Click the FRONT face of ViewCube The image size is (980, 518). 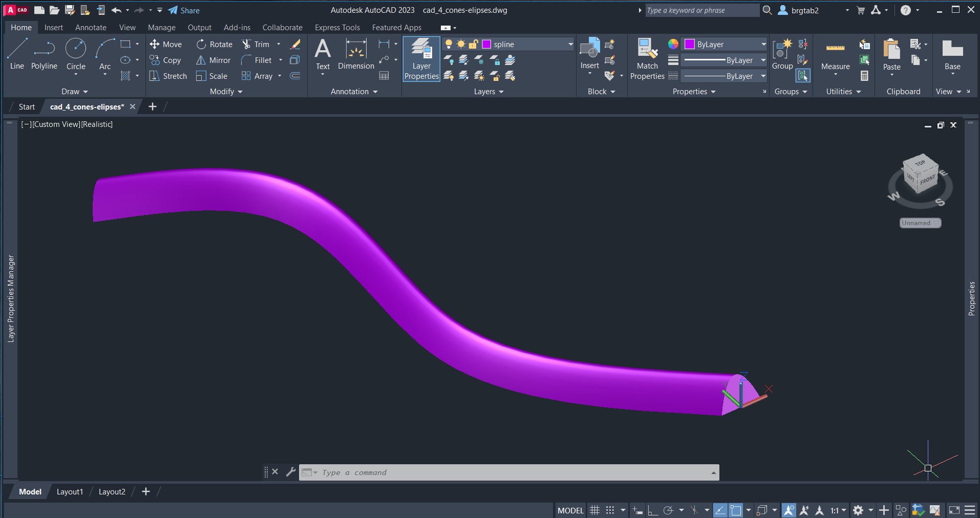click(928, 180)
